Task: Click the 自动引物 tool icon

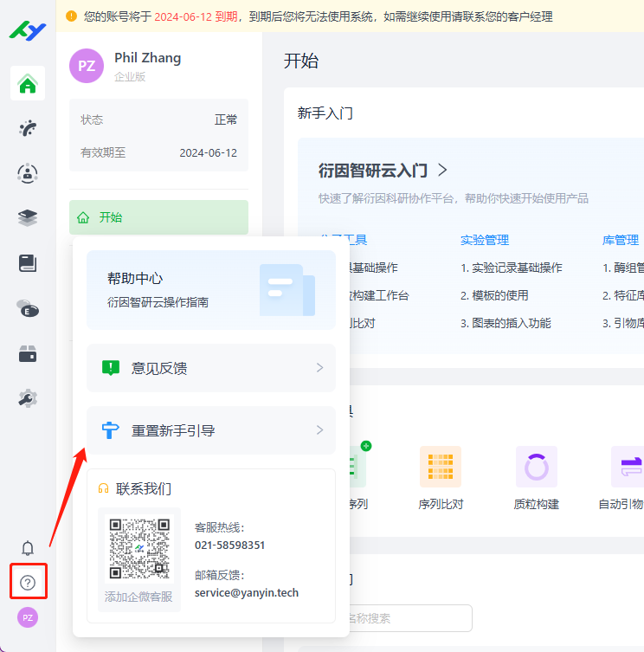Action: click(x=628, y=467)
